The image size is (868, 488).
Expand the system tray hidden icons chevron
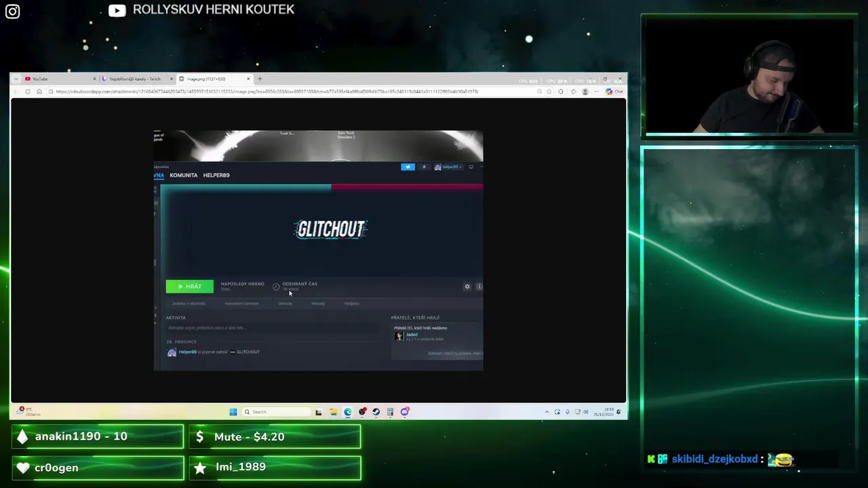tap(547, 411)
